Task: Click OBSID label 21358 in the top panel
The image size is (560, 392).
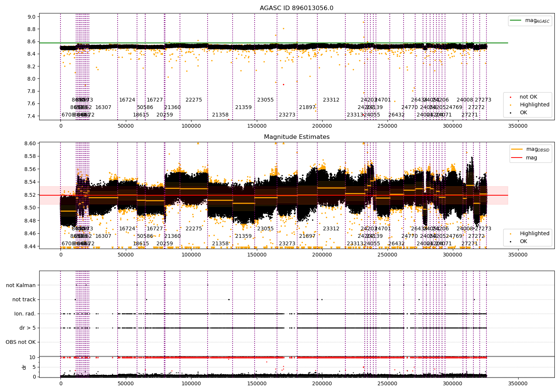Action: coord(220,115)
